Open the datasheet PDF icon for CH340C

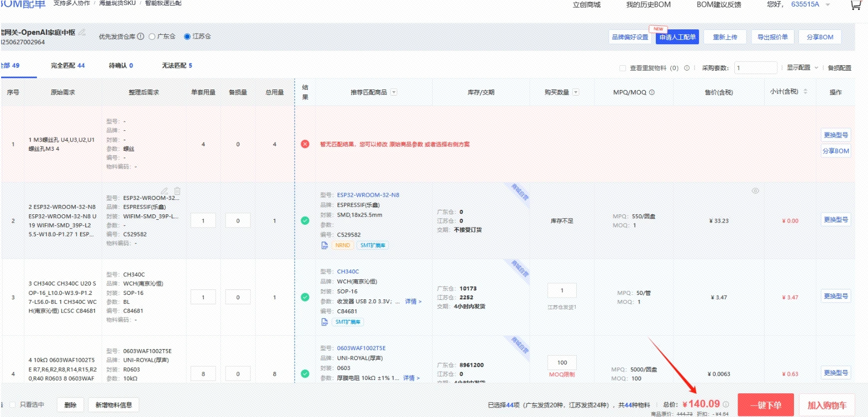point(325,322)
